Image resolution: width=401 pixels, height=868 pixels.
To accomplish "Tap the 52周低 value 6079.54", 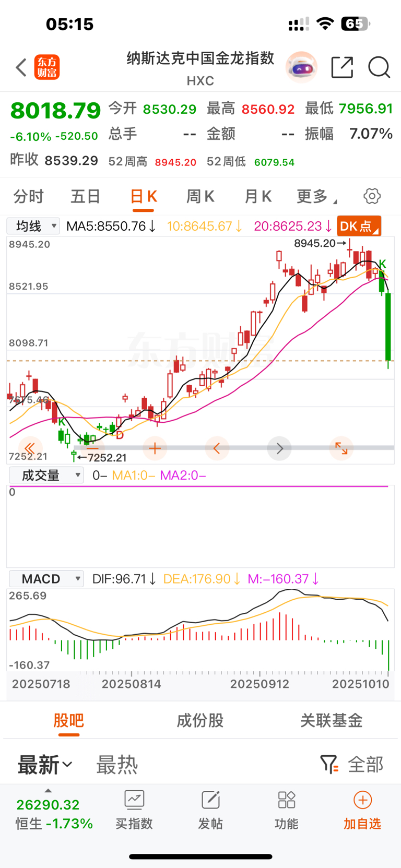I will tap(274, 162).
